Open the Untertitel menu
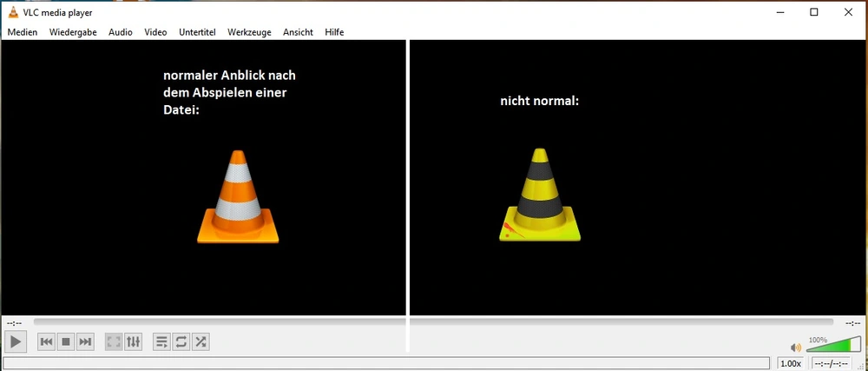Screen dimensions: 868x371 tap(197, 32)
